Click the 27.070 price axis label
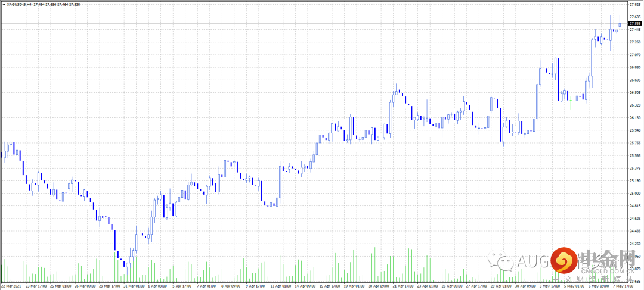Viewport: 644px width, 290px height. click(x=635, y=55)
